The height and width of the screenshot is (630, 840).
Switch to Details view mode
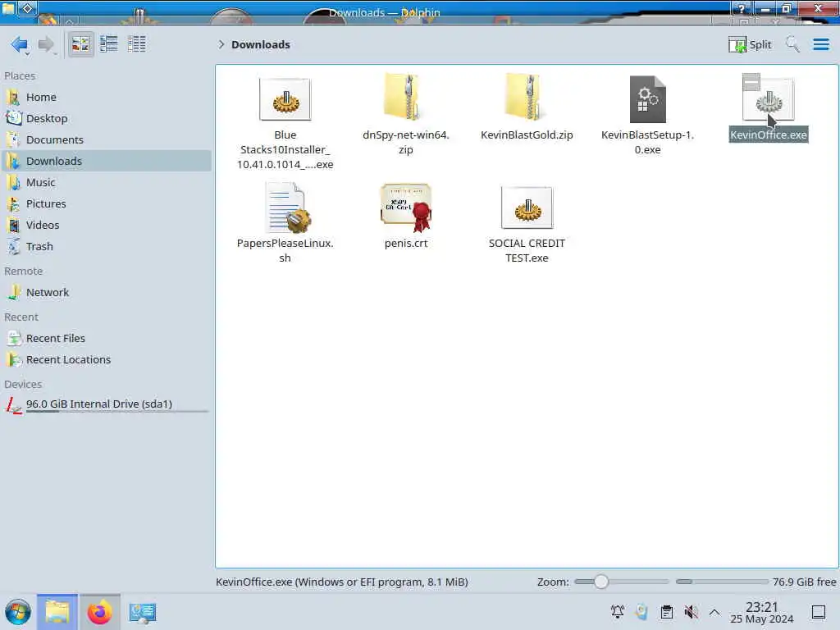point(137,44)
